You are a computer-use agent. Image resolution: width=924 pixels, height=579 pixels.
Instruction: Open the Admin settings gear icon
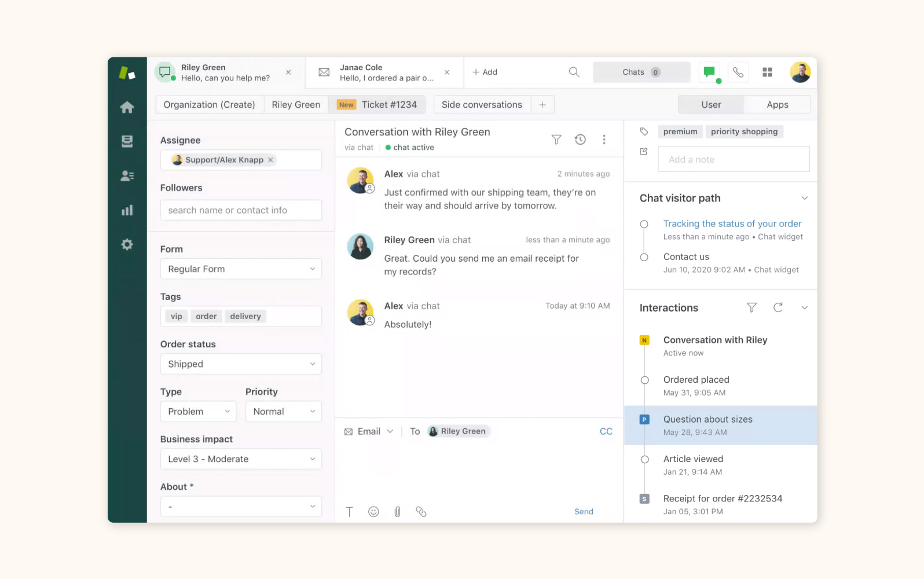tap(127, 244)
